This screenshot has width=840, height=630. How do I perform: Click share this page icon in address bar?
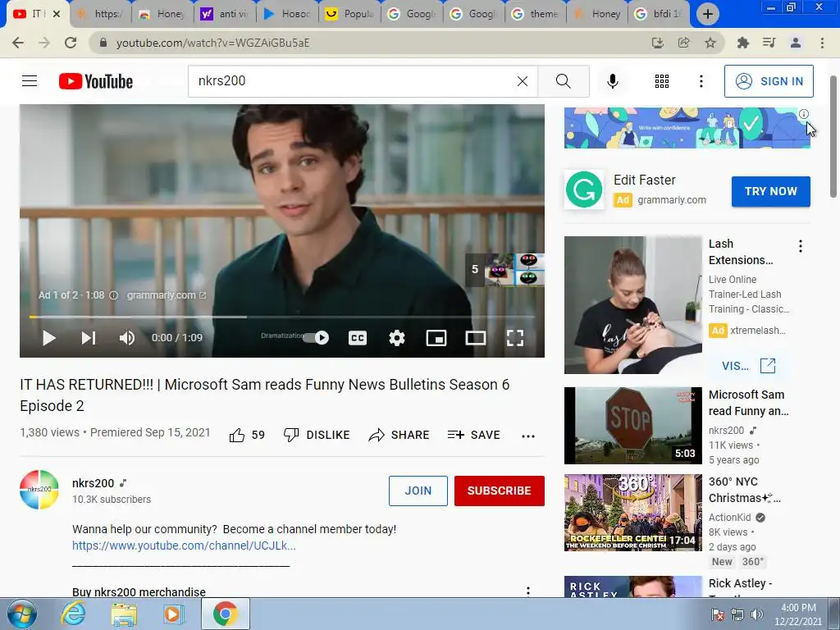(x=683, y=43)
